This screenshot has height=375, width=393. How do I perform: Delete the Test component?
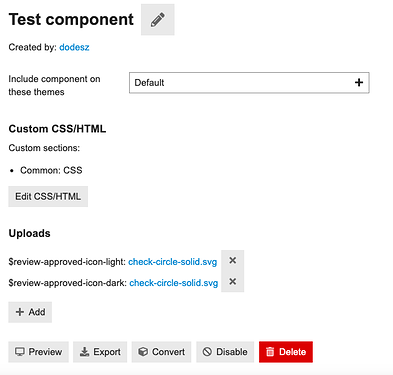(x=286, y=352)
